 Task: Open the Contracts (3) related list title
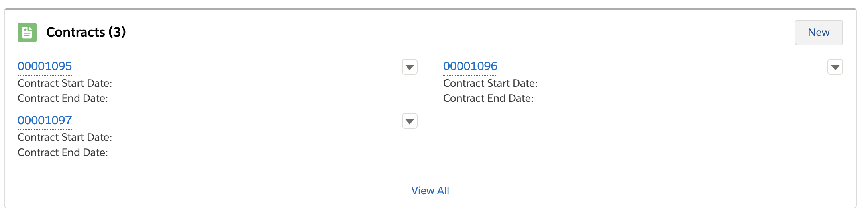(86, 32)
